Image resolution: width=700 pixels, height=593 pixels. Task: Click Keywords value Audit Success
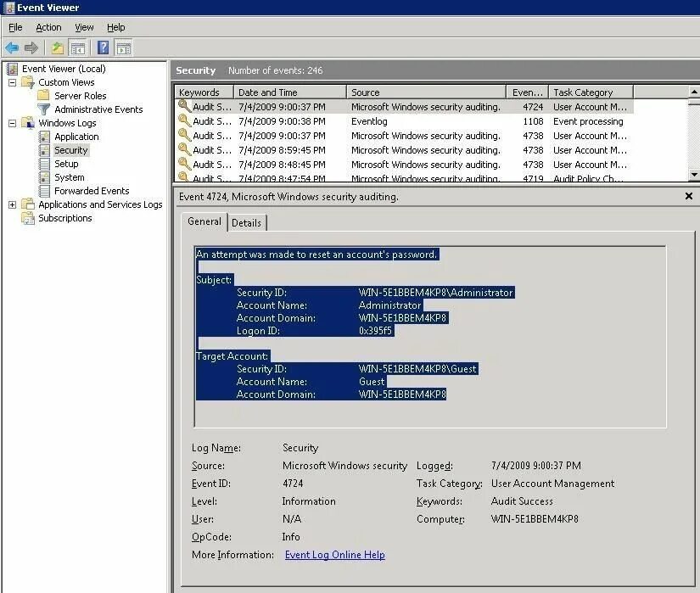(x=522, y=501)
